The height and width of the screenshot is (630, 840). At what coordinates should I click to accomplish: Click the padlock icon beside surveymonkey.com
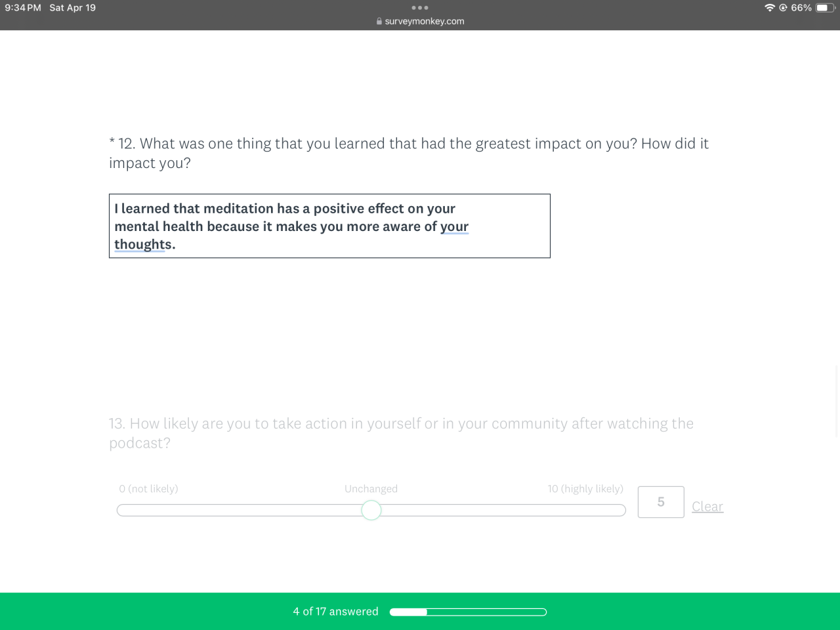pos(379,21)
